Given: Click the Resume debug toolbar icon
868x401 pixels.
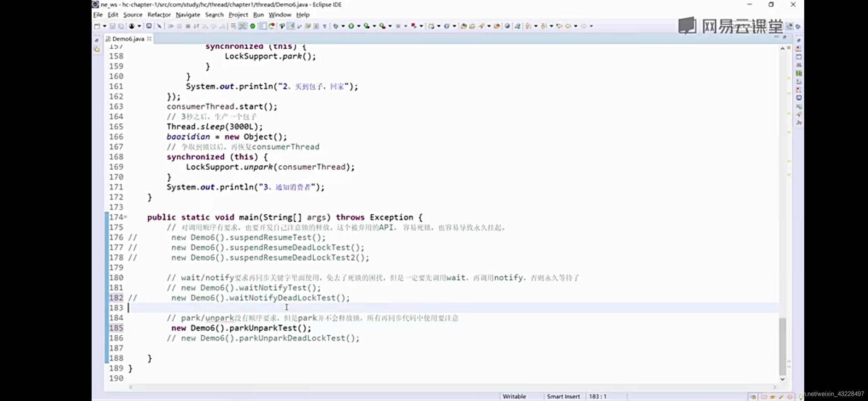Looking at the screenshot, I should [171, 26].
